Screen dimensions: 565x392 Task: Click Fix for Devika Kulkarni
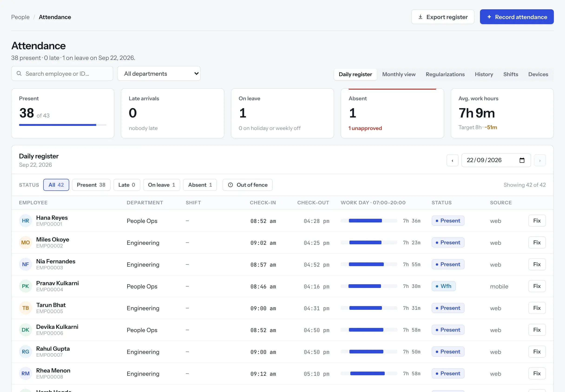pyautogui.click(x=537, y=330)
